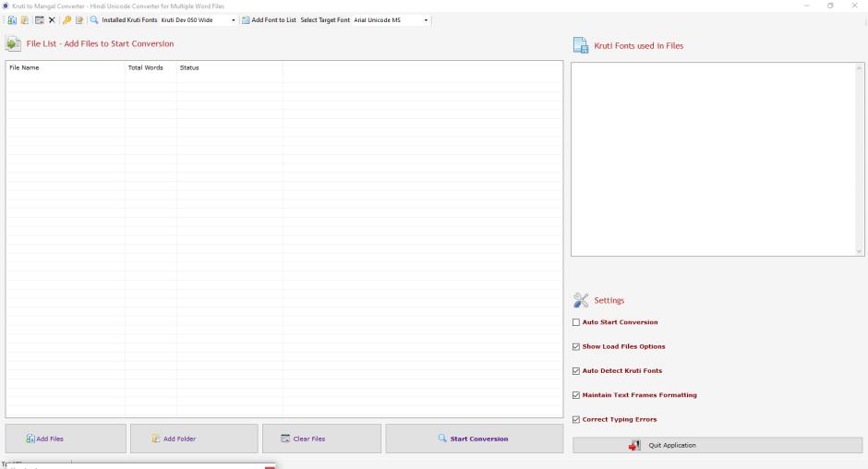
Task: Click Add Font to List in toolbar
Action: (x=269, y=20)
